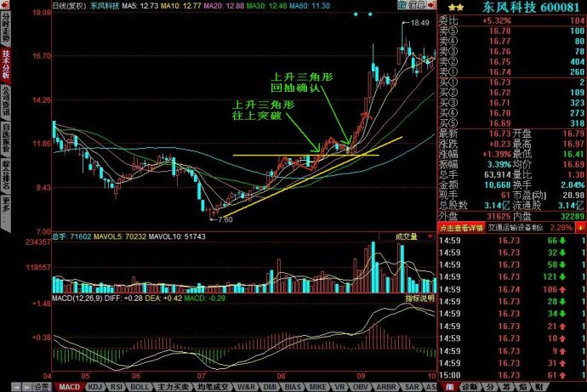Viewport: 587px width, 392px height.
Task: Click the 指标说明 link
Action: (x=419, y=298)
